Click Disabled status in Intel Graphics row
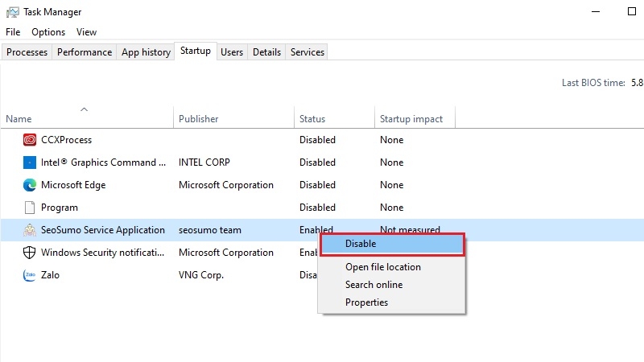 pyautogui.click(x=317, y=162)
